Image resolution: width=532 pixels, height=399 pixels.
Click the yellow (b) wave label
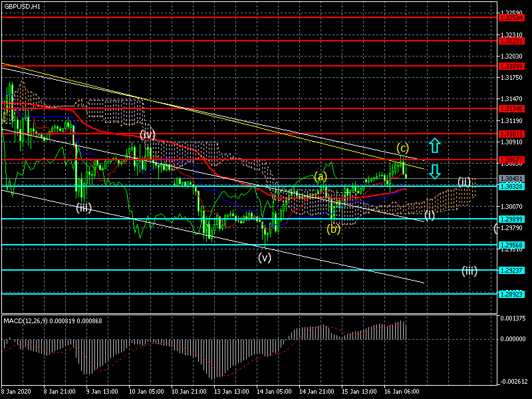pyautogui.click(x=333, y=229)
